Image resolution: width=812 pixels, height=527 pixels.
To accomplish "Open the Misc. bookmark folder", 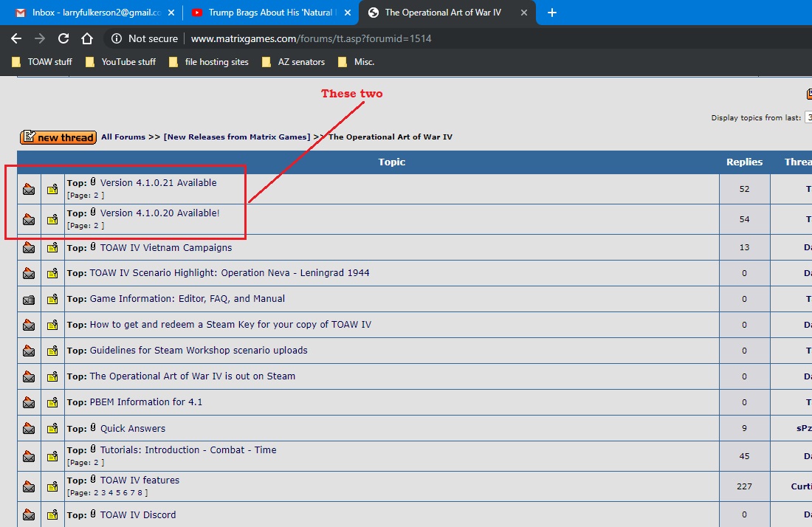I will tap(356, 62).
